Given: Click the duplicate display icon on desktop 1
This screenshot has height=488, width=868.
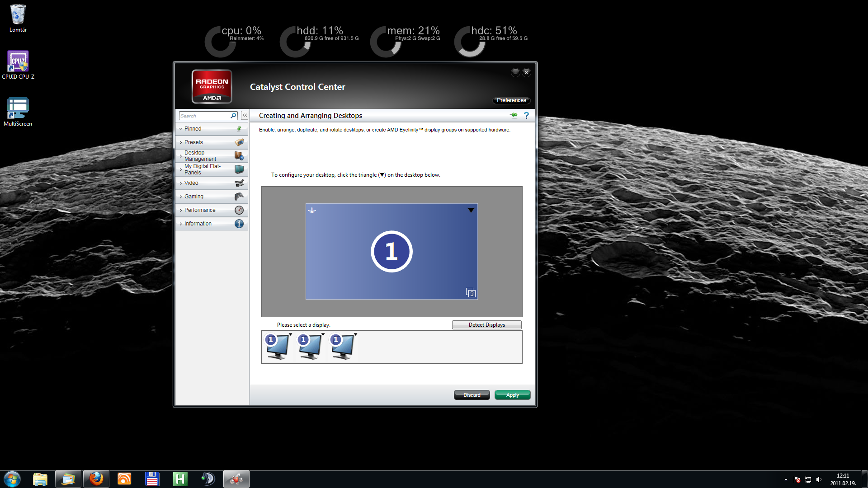Looking at the screenshot, I should pos(471,293).
